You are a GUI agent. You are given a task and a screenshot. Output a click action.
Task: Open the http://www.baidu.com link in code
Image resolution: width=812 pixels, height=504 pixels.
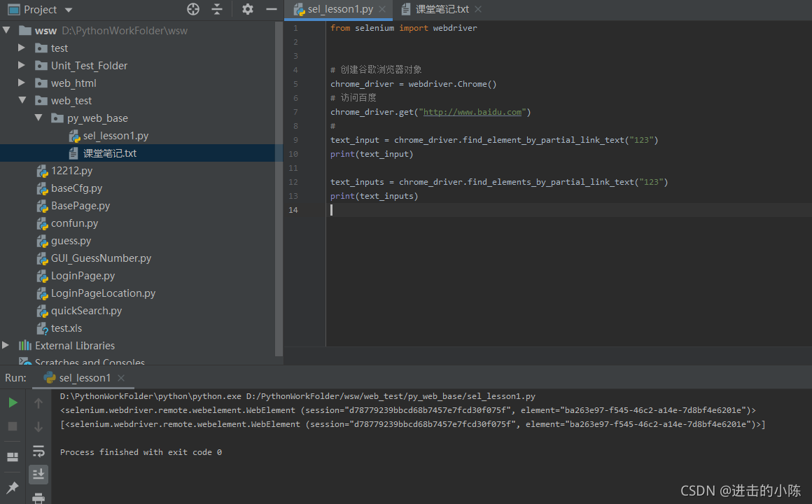(472, 112)
